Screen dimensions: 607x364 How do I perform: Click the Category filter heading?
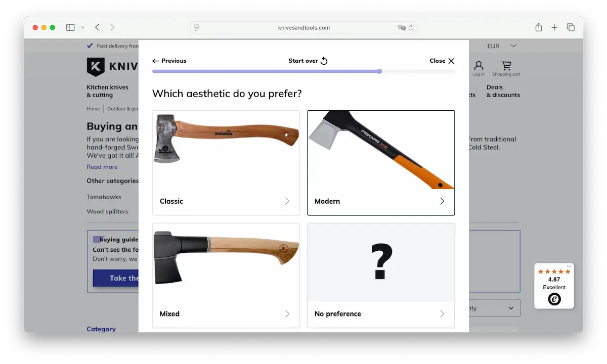(101, 329)
